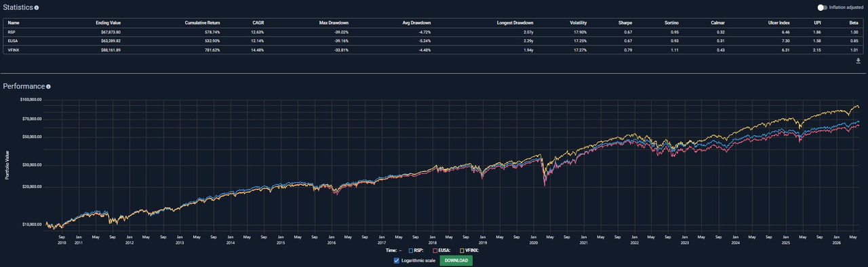
Task: Sort table by Avg Drawdown column
Action: 416,22
